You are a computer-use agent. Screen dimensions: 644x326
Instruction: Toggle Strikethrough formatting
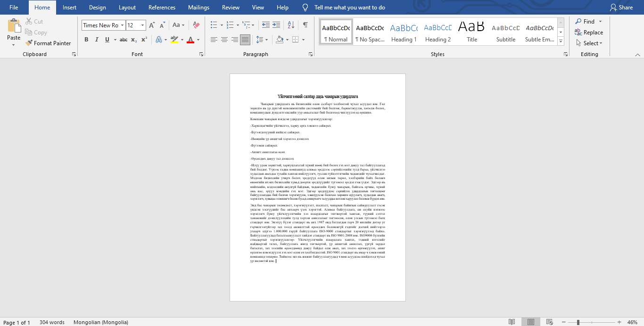click(123, 40)
